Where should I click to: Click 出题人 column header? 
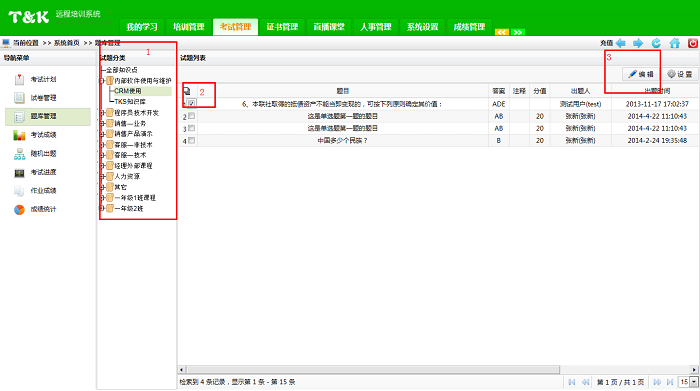580,91
